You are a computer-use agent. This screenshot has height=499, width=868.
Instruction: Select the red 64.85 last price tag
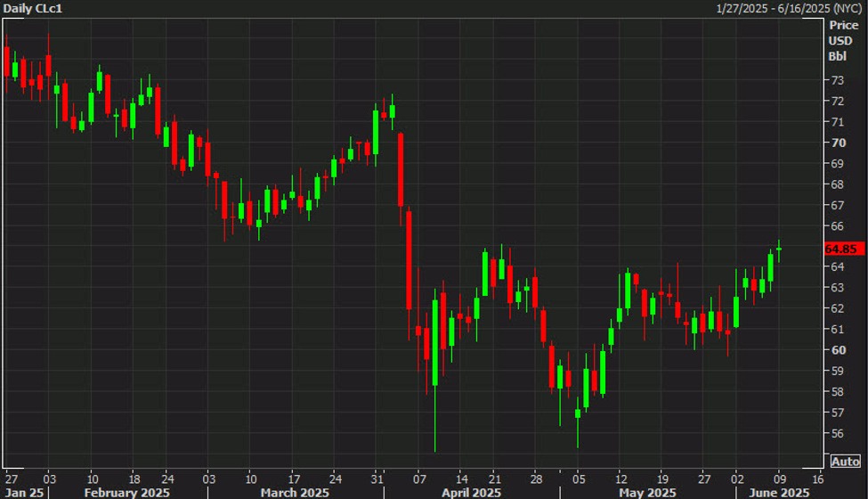pos(840,249)
